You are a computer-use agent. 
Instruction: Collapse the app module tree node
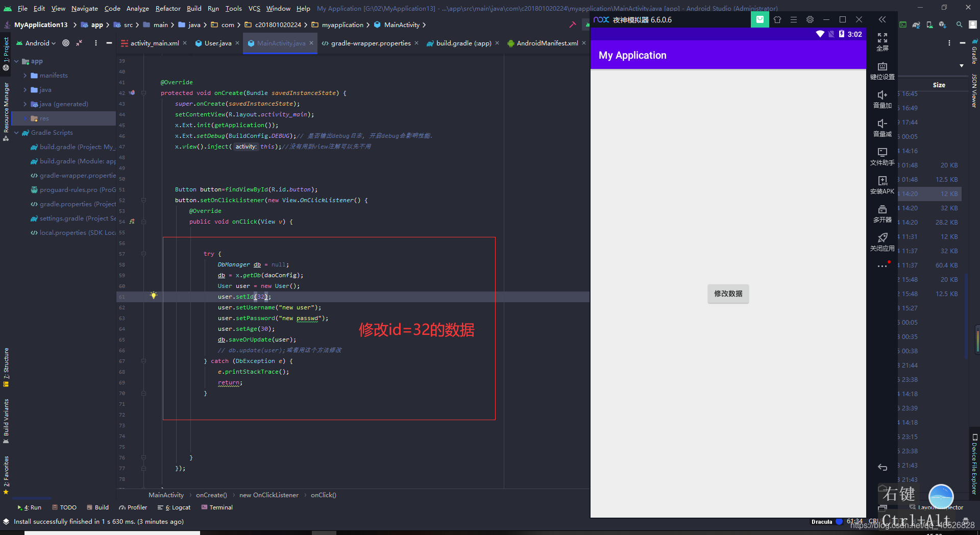[16, 61]
